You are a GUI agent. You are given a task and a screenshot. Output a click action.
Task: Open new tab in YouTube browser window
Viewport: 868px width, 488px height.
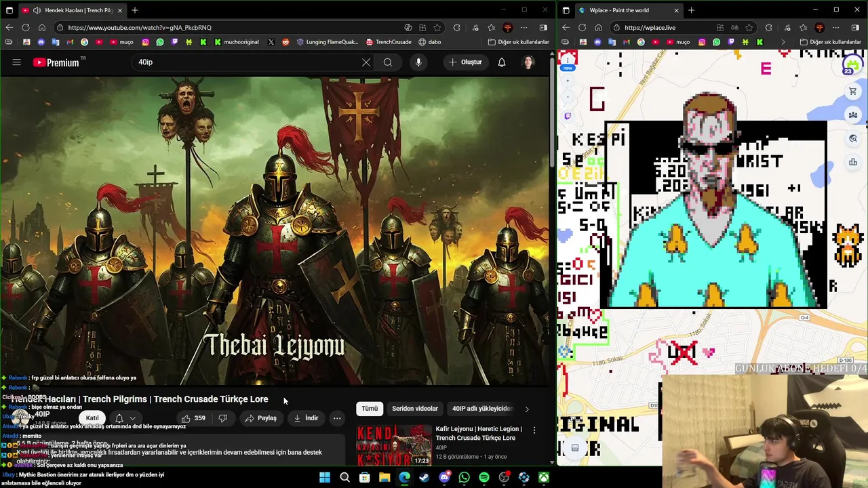click(135, 10)
